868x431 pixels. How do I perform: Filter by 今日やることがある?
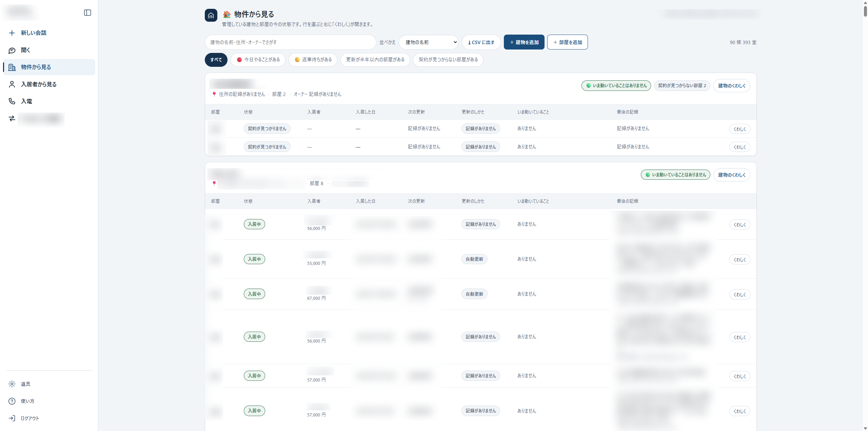click(x=258, y=60)
